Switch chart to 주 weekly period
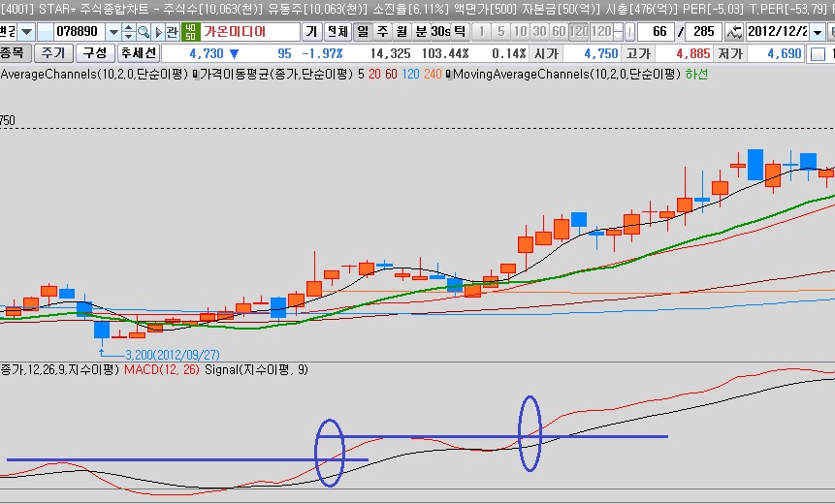 381,31
